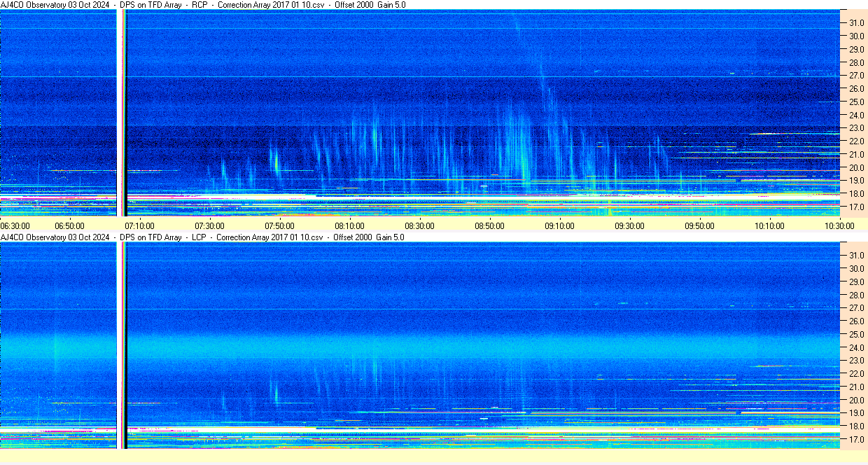Screen dimensions: 868x465
Task: Click the 09:30:00 time axis label
Action: pos(629,225)
